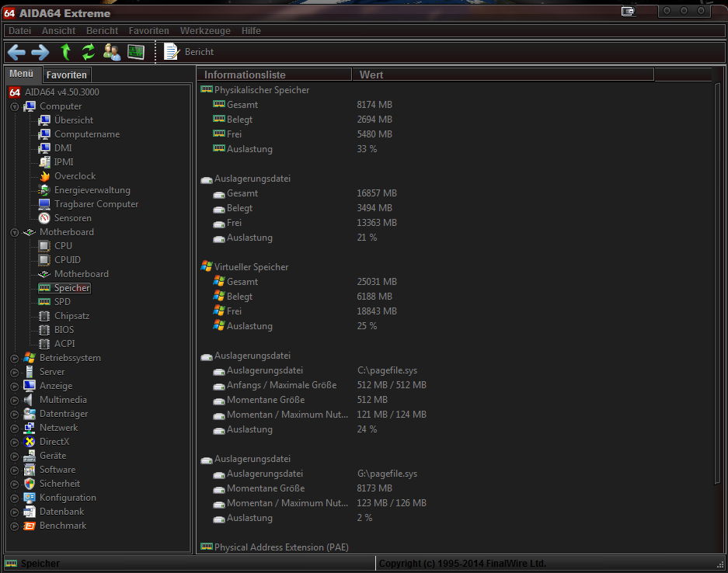Switch to the Favoriten tab
Viewport: 728px width, 573px height.
66,75
